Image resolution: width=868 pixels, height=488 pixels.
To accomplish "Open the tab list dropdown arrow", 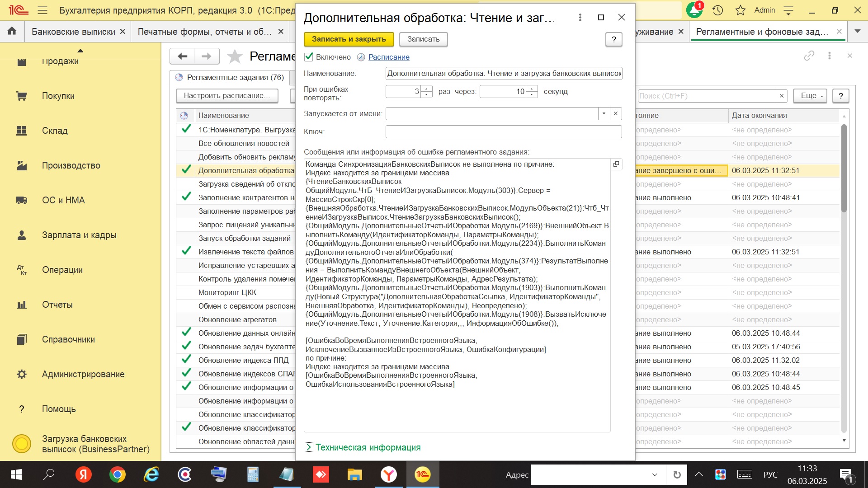I will tap(857, 31).
